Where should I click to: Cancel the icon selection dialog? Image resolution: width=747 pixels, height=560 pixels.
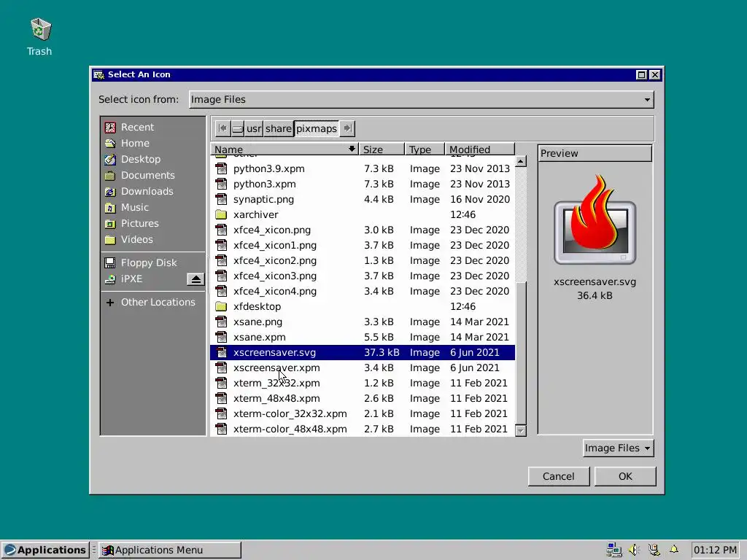(558, 476)
